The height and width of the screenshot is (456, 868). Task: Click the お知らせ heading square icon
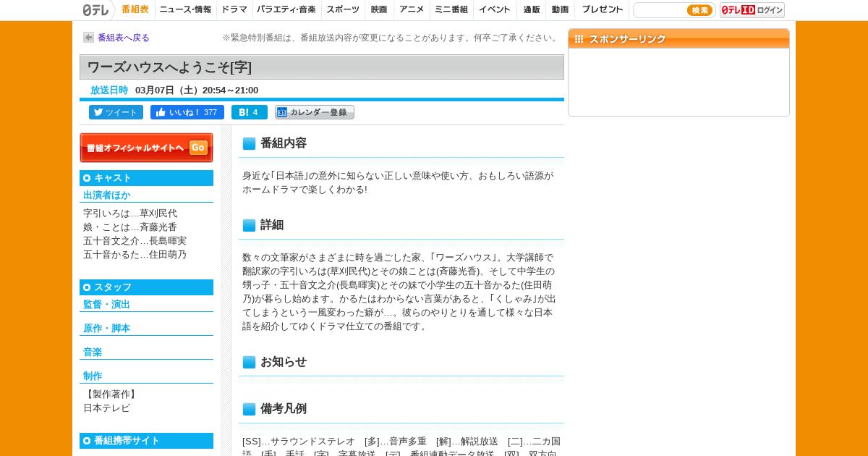[x=249, y=362]
